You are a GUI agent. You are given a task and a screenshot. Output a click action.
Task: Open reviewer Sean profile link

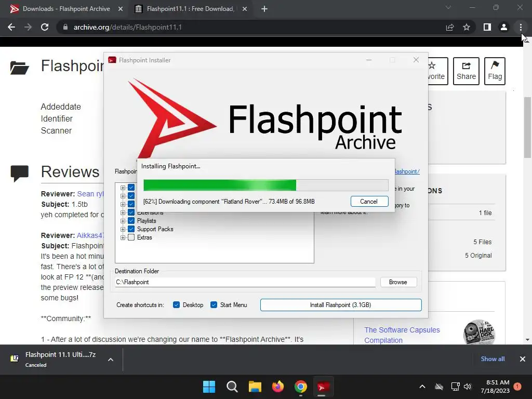(90, 194)
